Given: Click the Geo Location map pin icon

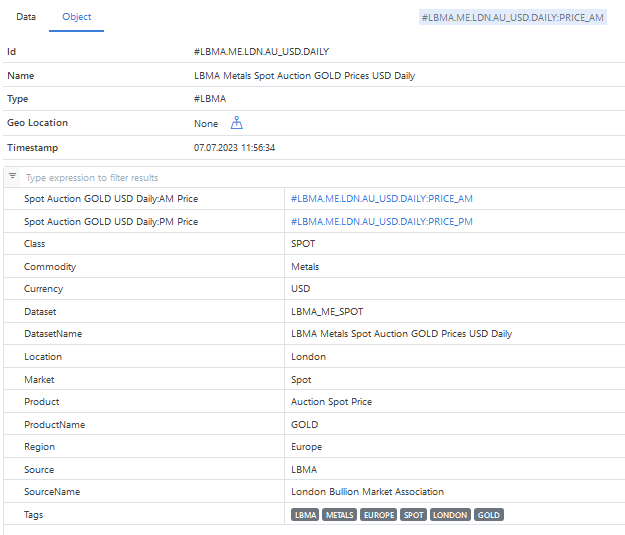Looking at the screenshot, I should point(237,124).
